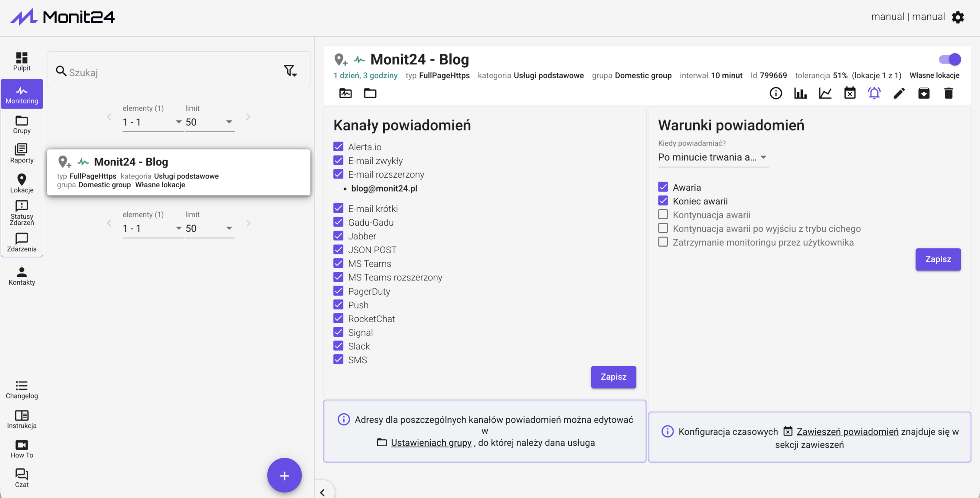
Task: Click the archive service icon
Action: (x=924, y=93)
